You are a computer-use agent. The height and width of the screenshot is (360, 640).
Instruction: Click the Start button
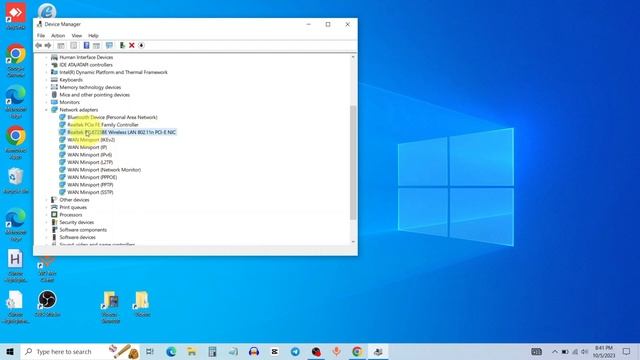[x=10, y=351]
